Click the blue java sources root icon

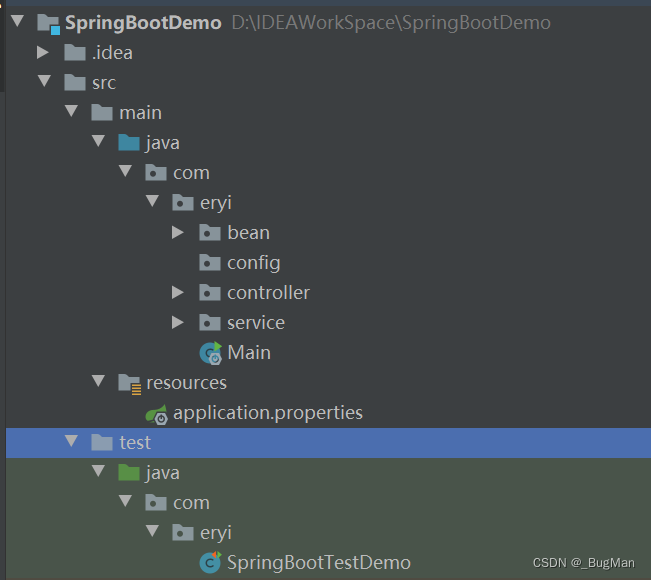click(129, 142)
